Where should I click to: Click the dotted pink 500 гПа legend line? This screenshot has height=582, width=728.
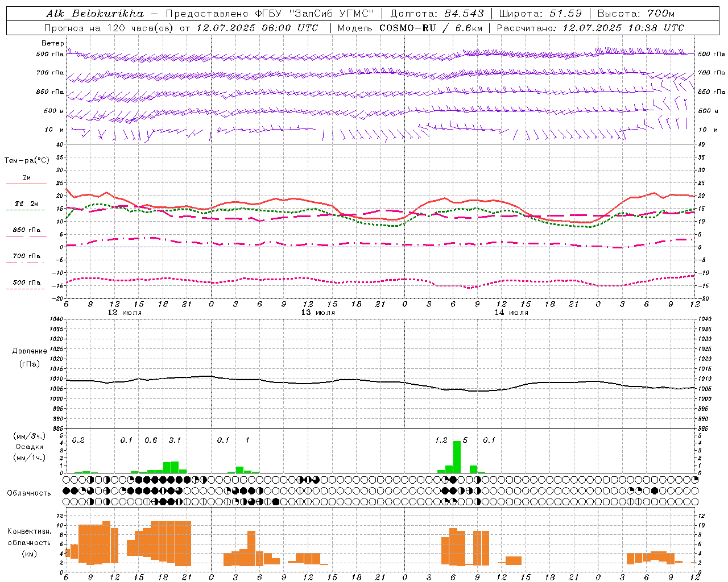point(25,289)
